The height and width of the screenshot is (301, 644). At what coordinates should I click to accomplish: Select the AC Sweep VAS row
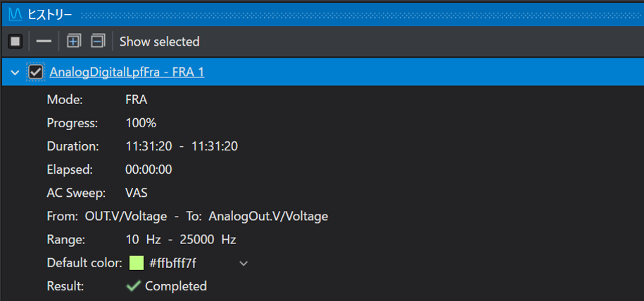click(x=97, y=193)
